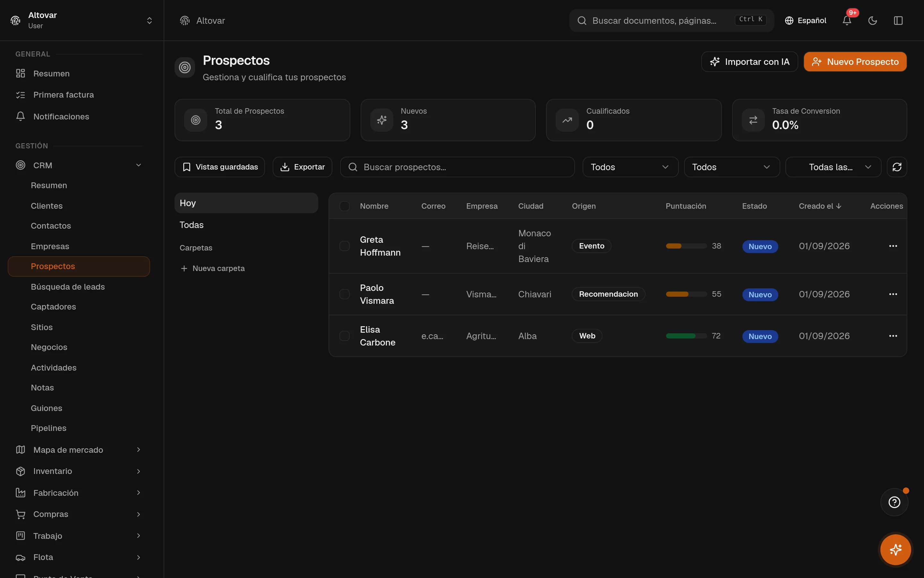Click the Fabricación factory icon
Viewport: 924px width, 578px height.
coord(21,493)
